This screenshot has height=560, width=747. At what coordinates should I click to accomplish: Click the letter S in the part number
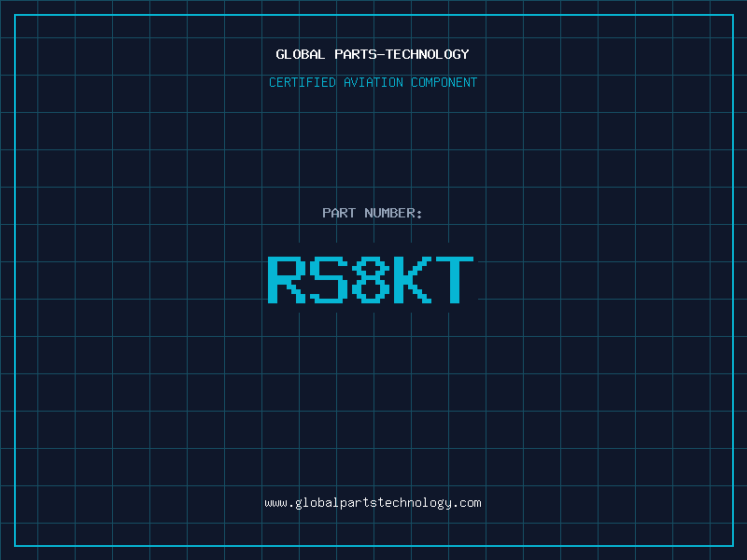click(x=330, y=280)
